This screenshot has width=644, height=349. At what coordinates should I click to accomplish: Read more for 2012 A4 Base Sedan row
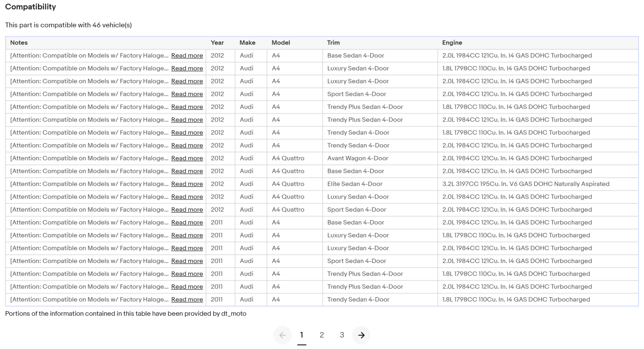(x=187, y=56)
